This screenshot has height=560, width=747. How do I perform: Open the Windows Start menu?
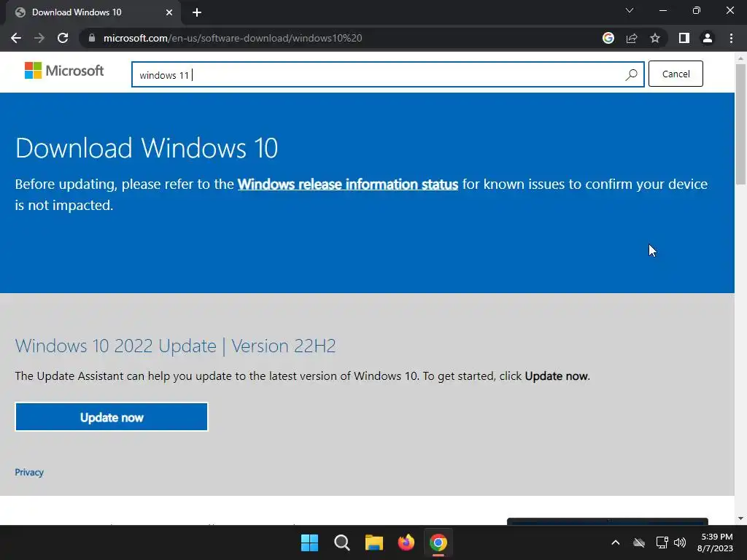(309, 542)
